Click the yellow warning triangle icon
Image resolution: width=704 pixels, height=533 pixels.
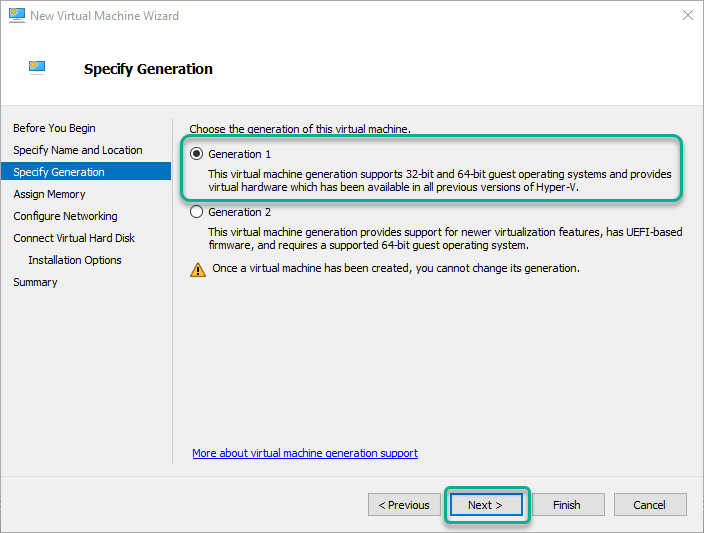point(198,269)
